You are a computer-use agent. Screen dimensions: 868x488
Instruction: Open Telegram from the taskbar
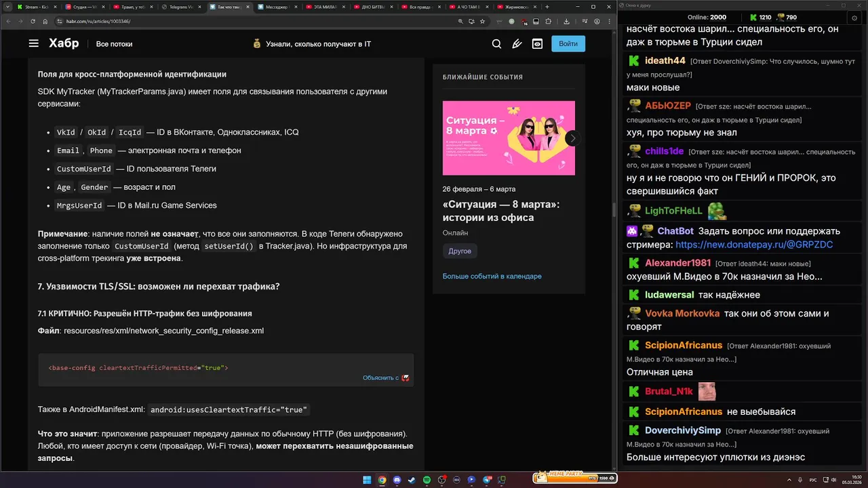click(x=487, y=480)
